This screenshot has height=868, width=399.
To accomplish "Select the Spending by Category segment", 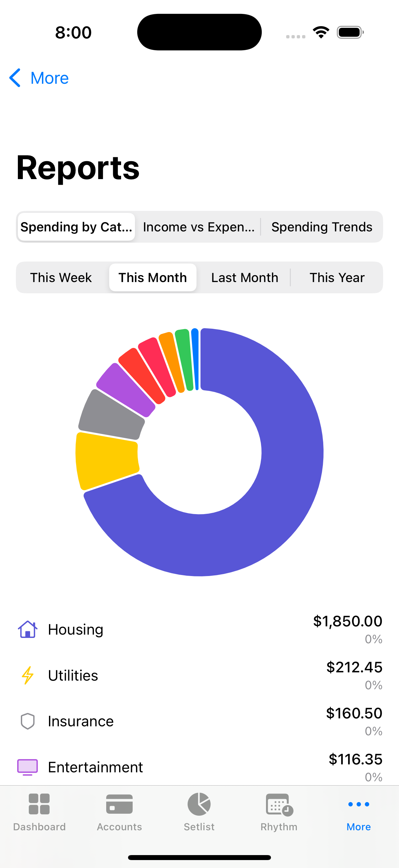I will [x=76, y=227].
